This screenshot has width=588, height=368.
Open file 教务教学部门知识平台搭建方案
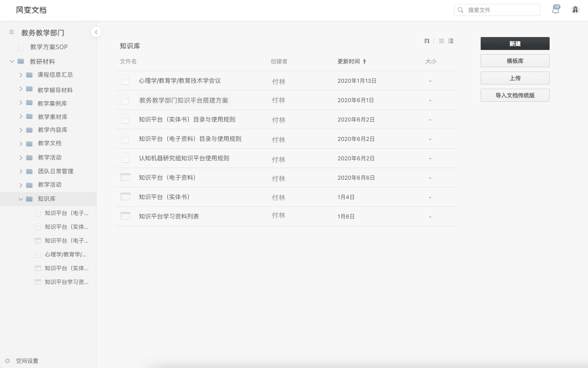pyautogui.click(x=184, y=100)
